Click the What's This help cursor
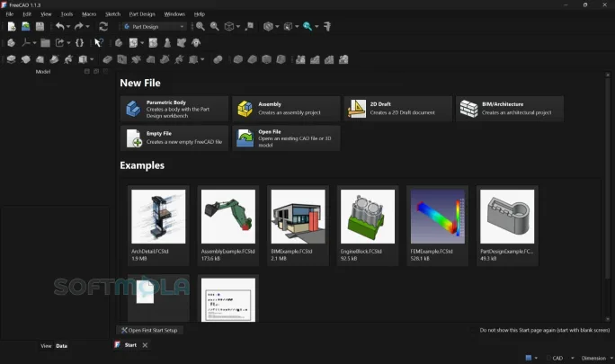The width and height of the screenshot is (615, 364). click(x=98, y=43)
